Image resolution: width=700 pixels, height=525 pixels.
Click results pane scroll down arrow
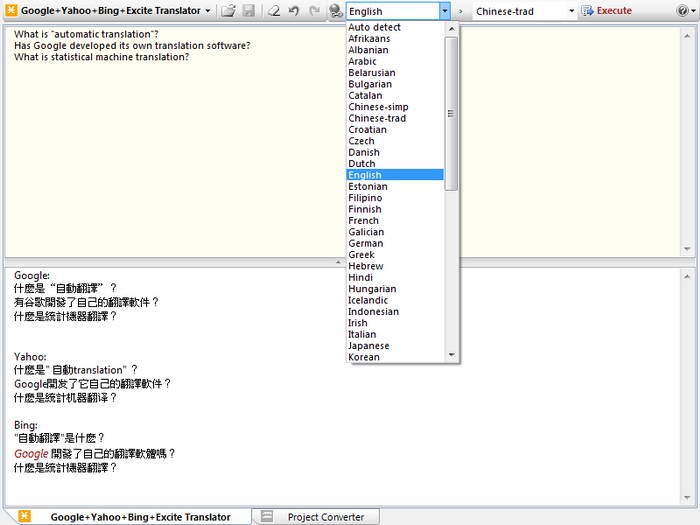pyautogui.click(x=687, y=498)
